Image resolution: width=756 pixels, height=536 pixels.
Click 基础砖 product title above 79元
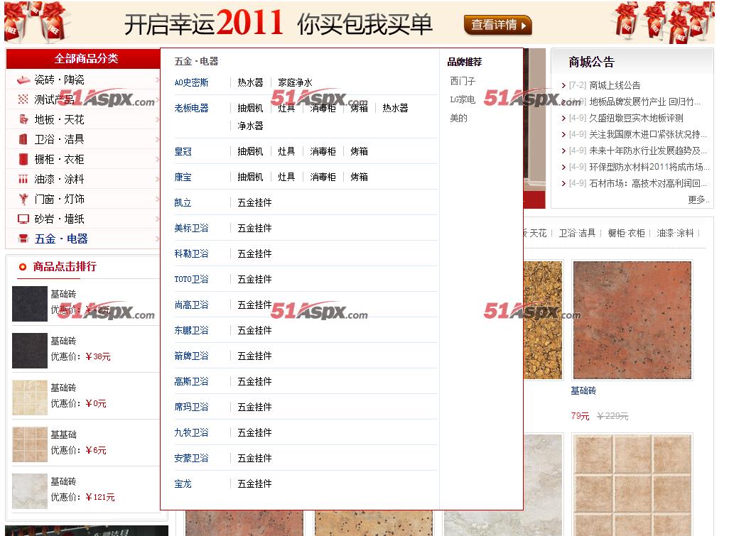[x=583, y=390]
